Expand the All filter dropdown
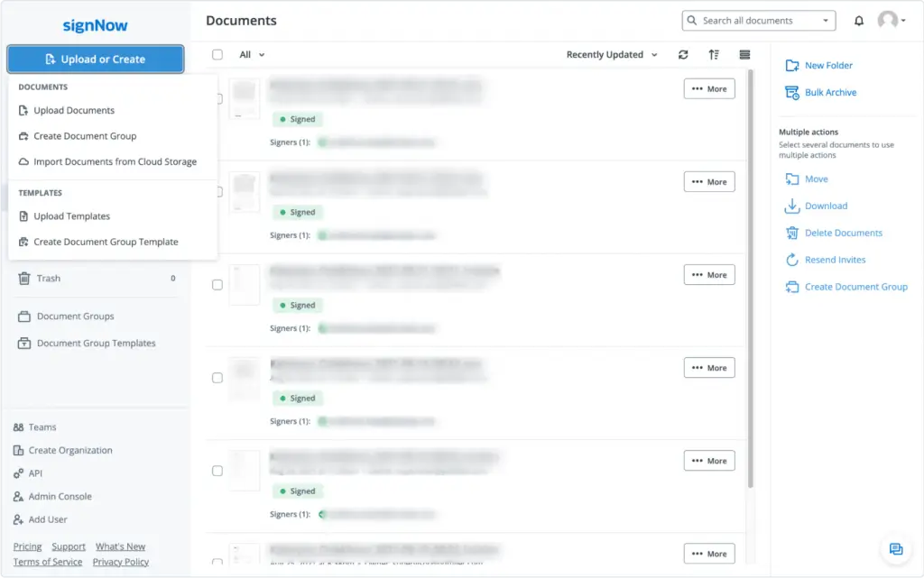This screenshot has width=924, height=578. coord(253,55)
